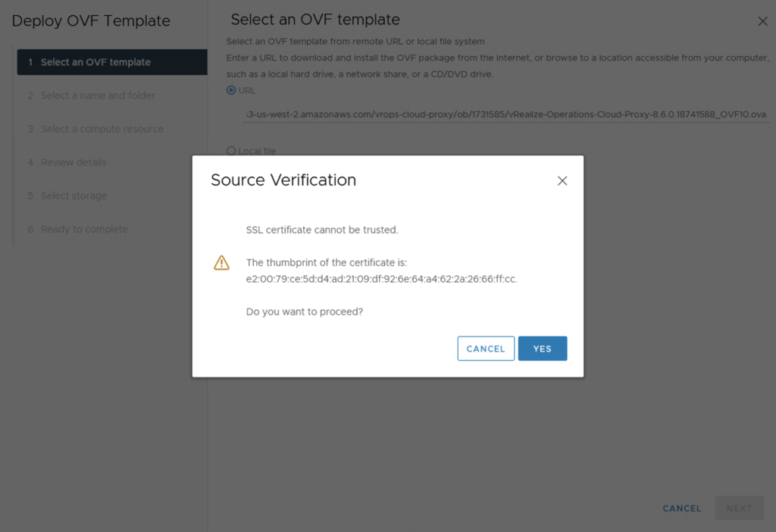Image resolution: width=776 pixels, height=532 pixels.
Task: Click the SSL certificate cannot be trusted message
Action: pyautogui.click(x=322, y=230)
